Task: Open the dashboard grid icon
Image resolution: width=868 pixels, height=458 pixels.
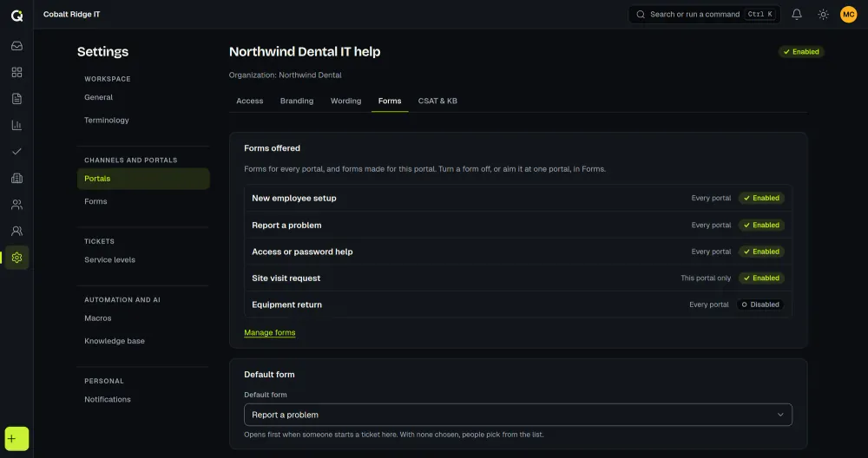Action: tap(16, 73)
